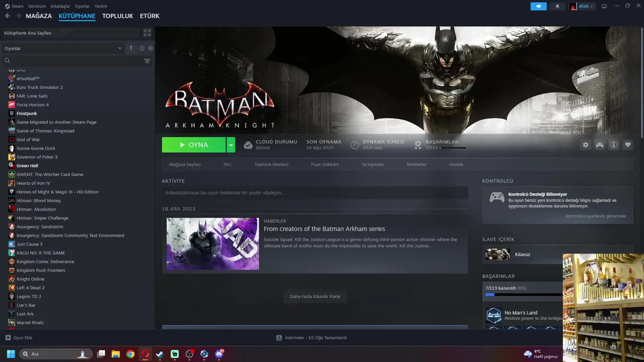Click the Windows taskbar search box
The width and height of the screenshot is (644, 362).
[x=56, y=354]
